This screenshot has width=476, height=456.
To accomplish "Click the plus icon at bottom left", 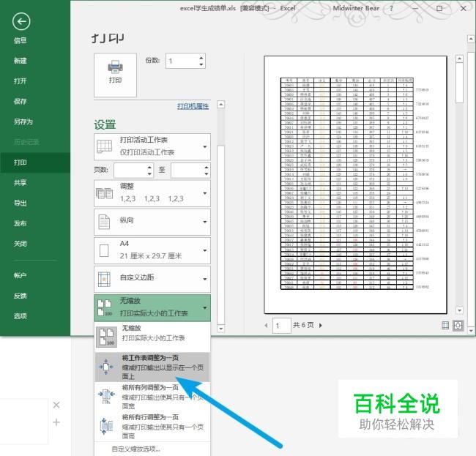I will [x=56, y=422].
